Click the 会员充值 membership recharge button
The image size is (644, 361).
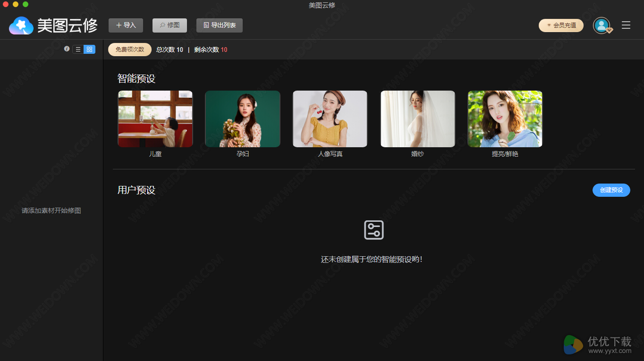pyautogui.click(x=561, y=25)
